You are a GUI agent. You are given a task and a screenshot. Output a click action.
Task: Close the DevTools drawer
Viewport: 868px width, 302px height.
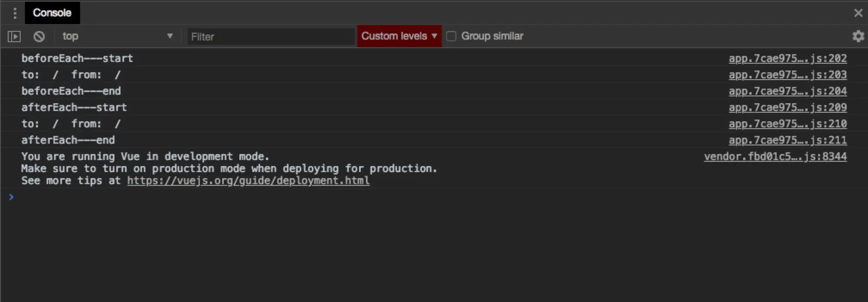858,13
